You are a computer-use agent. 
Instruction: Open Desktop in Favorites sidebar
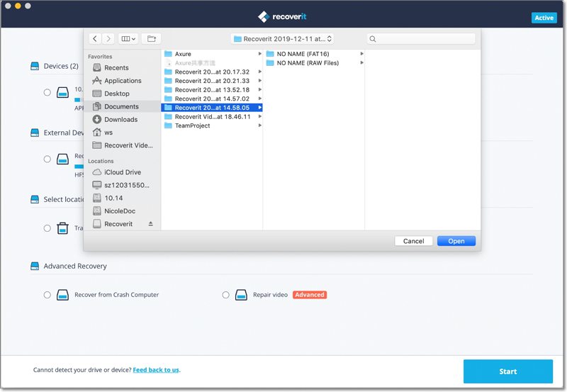116,94
